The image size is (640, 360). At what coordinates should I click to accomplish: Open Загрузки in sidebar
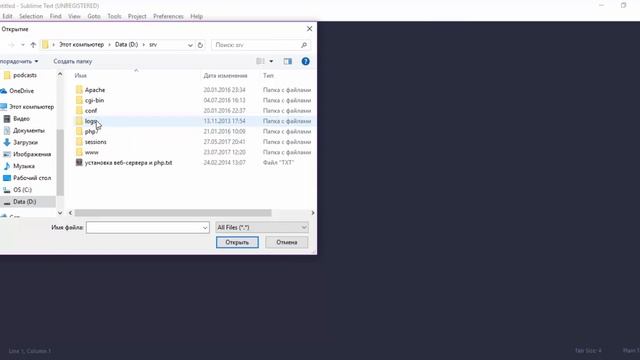tap(25, 142)
